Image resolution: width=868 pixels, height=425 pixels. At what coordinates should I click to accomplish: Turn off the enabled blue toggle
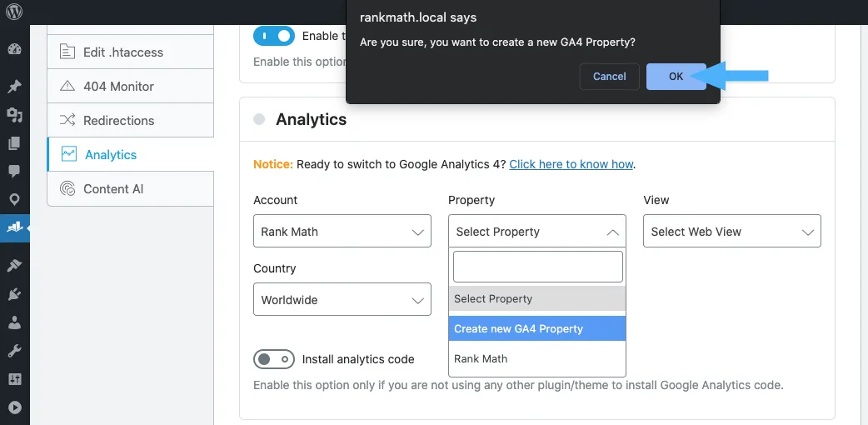pyautogui.click(x=274, y=36)
